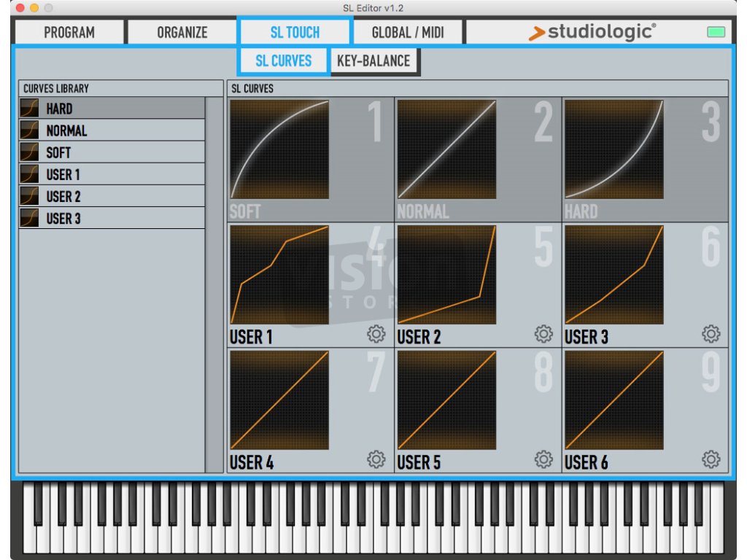Click the USER 4 label under slot 7
This screenshot has height=560, width=747.
pos(252,462)
